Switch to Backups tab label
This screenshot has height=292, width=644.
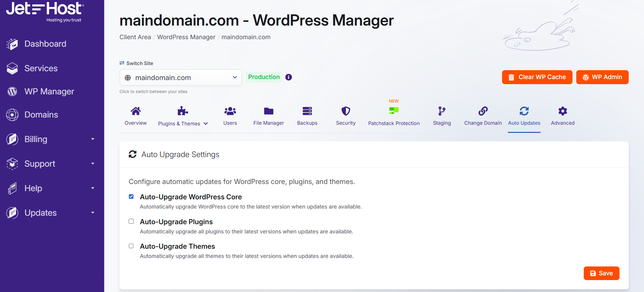tap(307, 123)
